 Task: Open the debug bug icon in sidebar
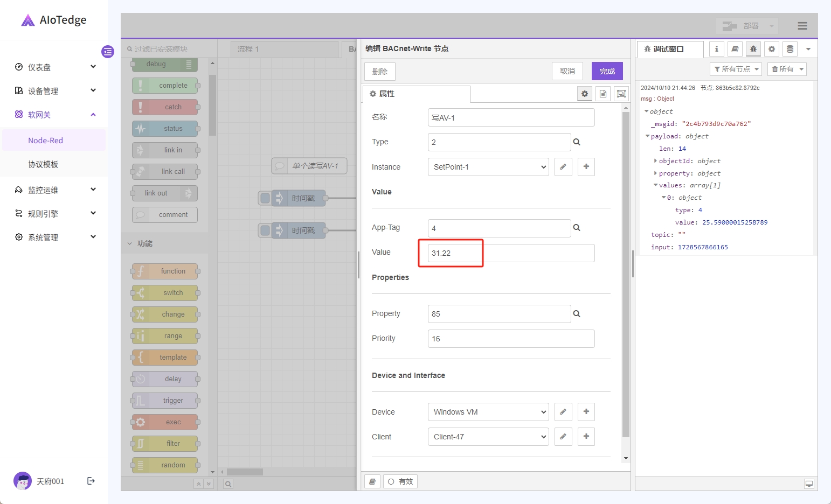(x=753, y=49)
